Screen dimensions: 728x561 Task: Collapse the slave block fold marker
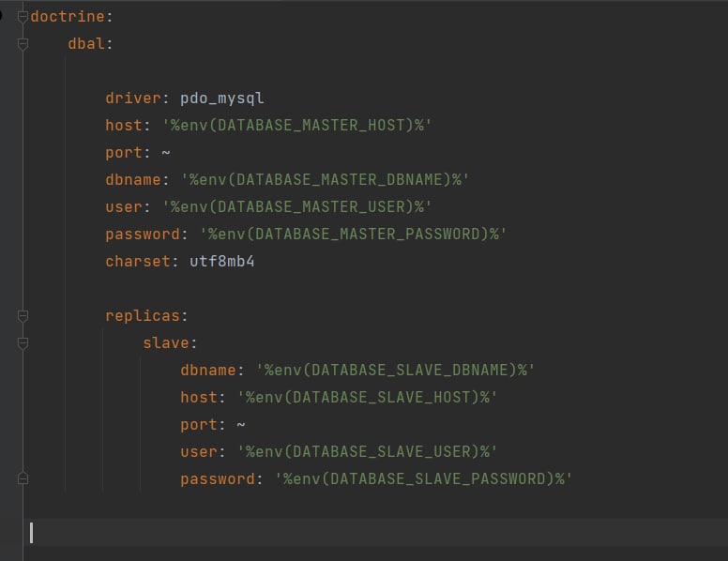coord(23,343)
